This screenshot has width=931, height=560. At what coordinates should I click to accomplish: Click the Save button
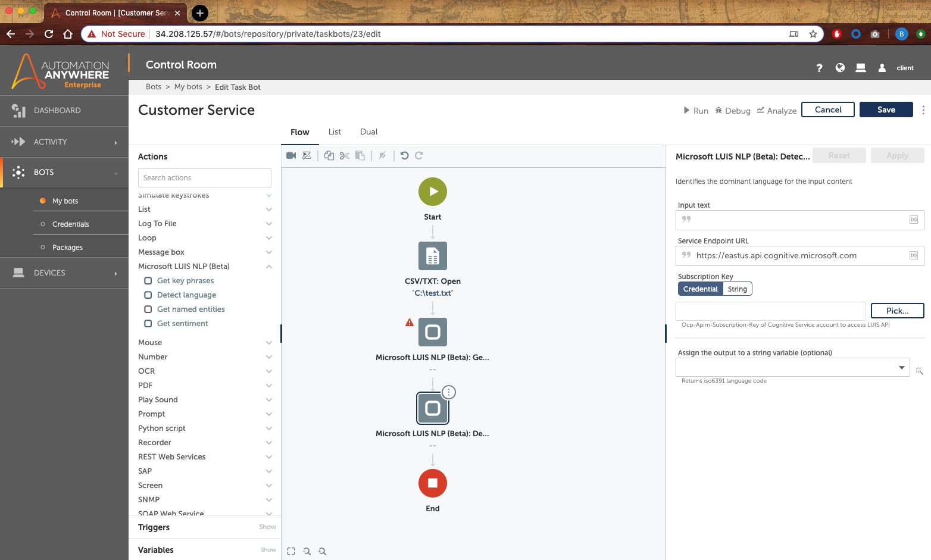pos(886,110)
